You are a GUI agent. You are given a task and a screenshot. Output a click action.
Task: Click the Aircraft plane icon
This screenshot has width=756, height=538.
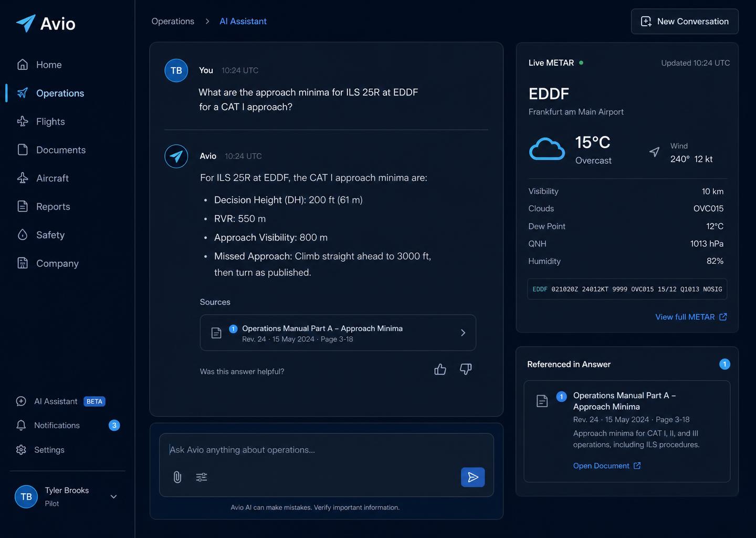[23, 178]
